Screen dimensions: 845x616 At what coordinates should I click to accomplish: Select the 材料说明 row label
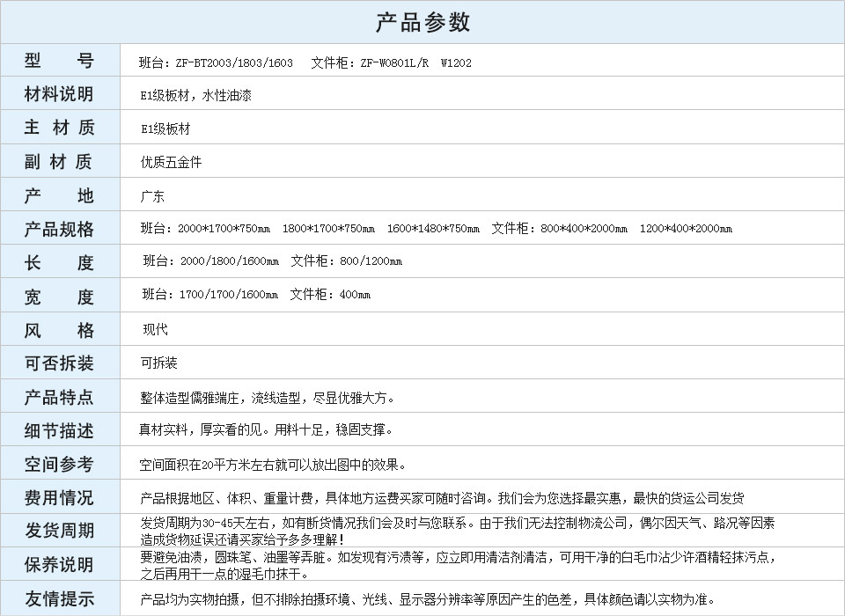[x=59, y=94]
